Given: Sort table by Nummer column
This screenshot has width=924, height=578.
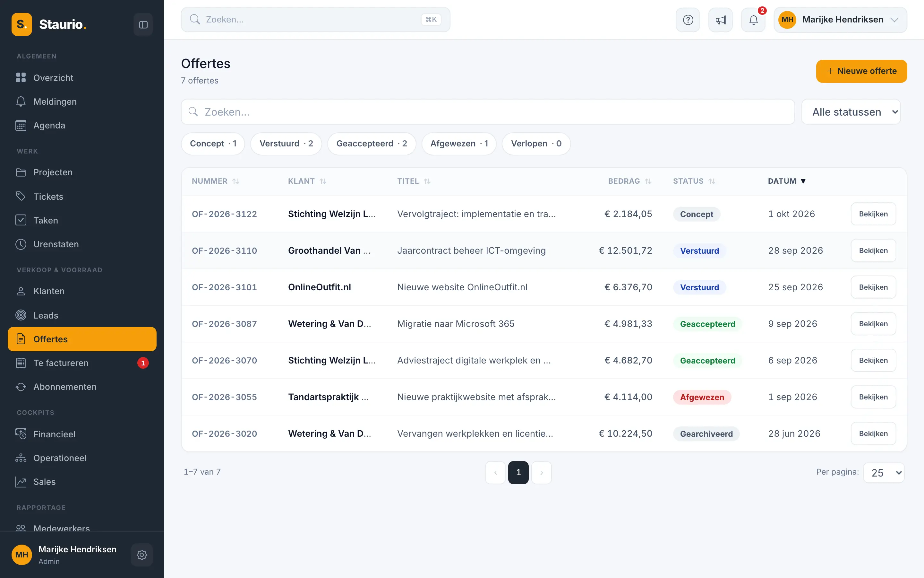Looking at the screenshot, I should (x=215, y=181).
